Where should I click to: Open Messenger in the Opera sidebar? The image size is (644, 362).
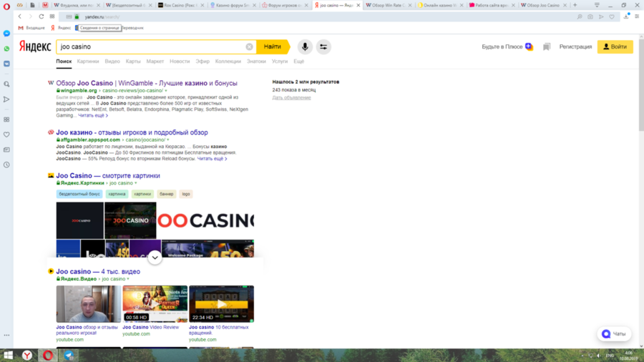pos(6,34)
